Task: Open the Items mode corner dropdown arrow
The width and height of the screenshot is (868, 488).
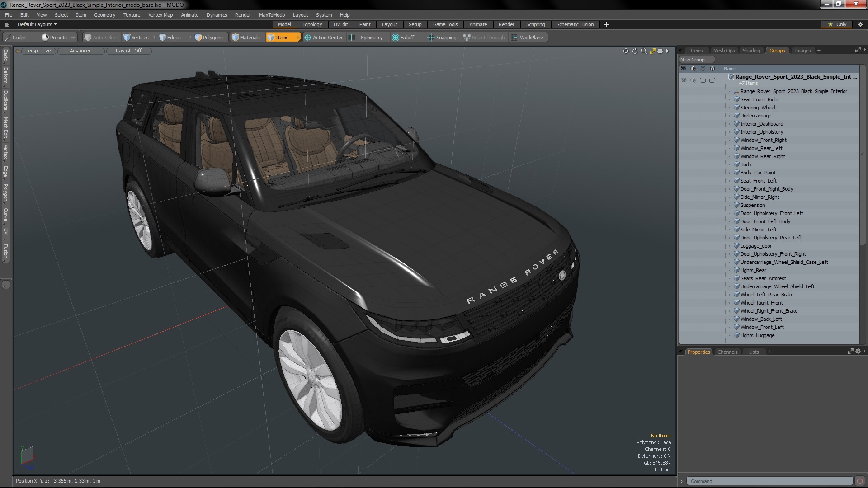Action: (x=298, y=40)
